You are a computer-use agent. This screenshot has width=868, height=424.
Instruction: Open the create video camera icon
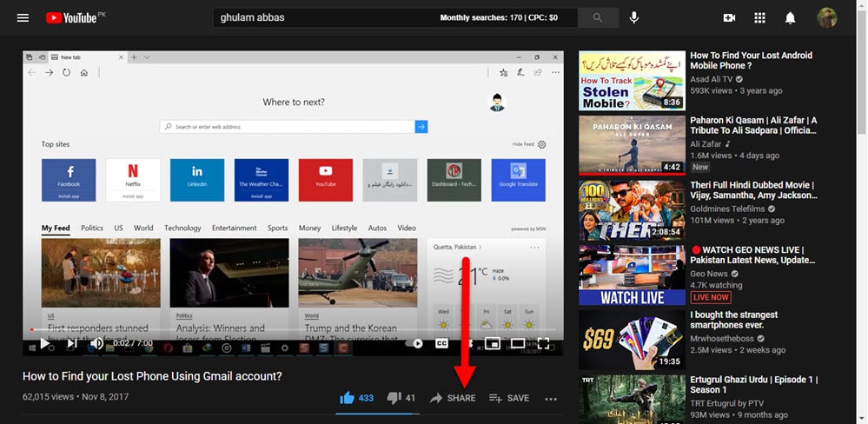(x=729, y=17)
